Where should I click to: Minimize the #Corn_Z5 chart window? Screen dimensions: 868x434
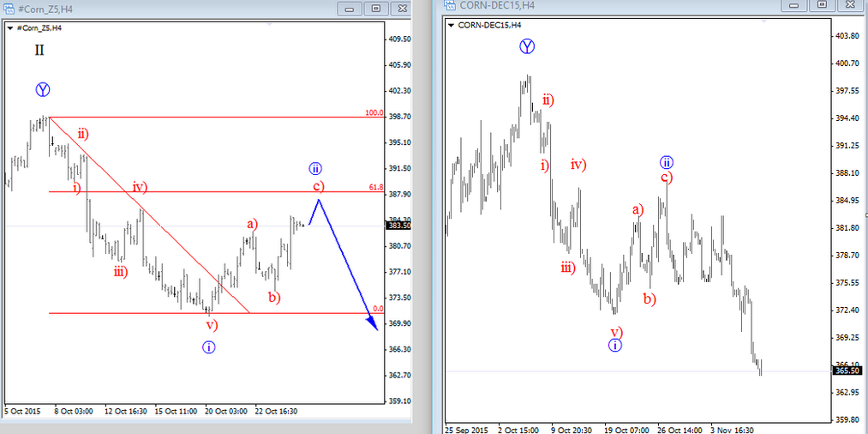pyautogui.click(x=349, y=9)
